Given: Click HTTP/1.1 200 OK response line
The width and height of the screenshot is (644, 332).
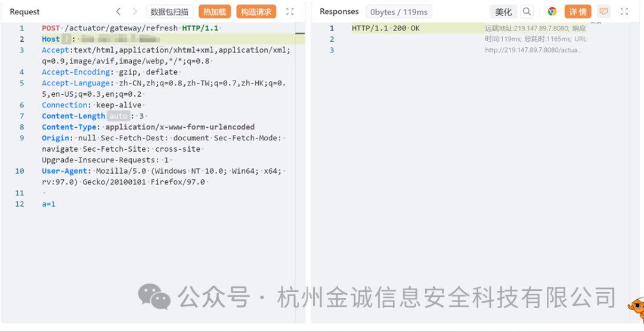Looking at the screenshot, I should point(386,29).
